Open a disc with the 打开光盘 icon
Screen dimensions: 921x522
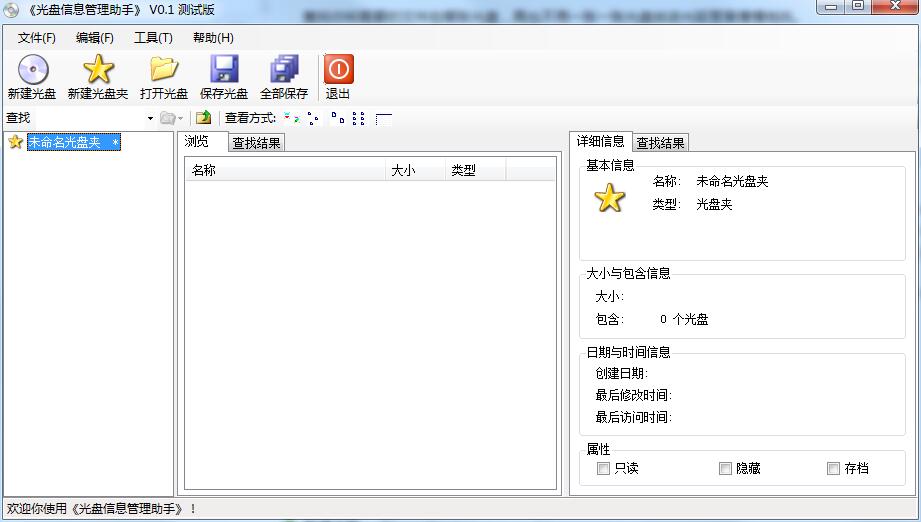163,70
